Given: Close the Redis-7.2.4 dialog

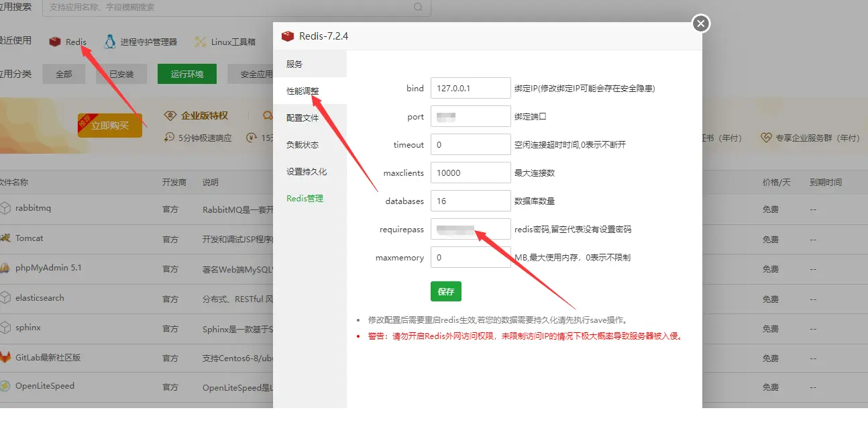Looking at the screenshot, I should (x=700, y=24).
